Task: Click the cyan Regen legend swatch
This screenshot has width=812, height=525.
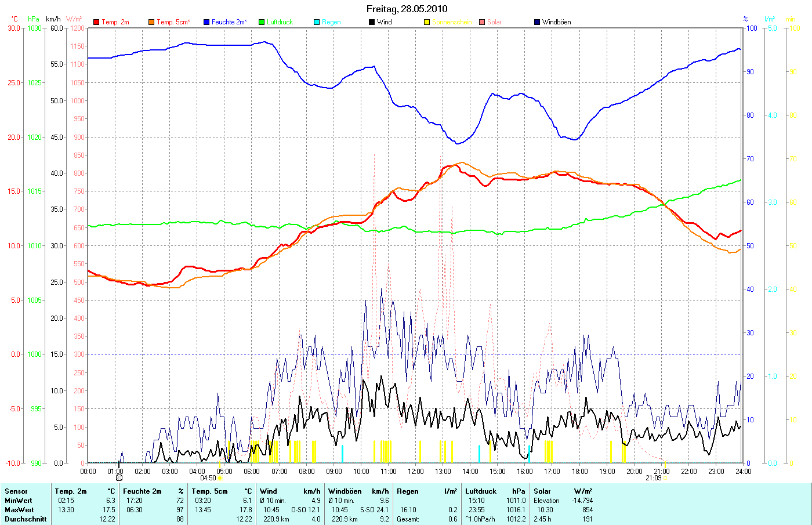Action: pos(317,22)
